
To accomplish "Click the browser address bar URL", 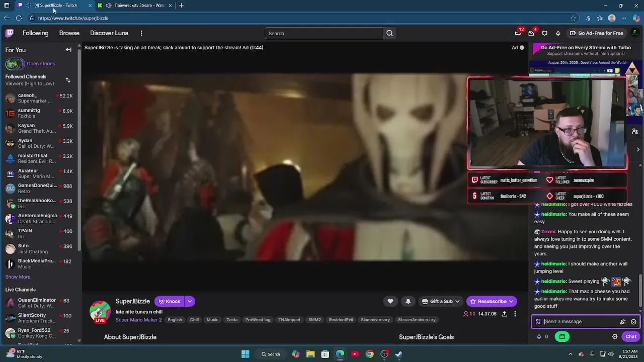I will pos(73,18).
